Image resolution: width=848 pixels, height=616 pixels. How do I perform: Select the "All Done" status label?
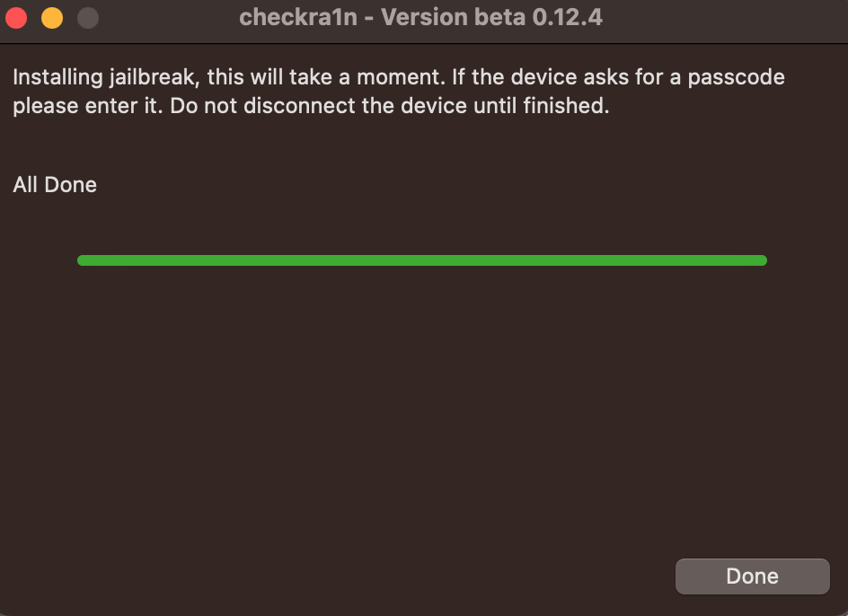(55, 185)
